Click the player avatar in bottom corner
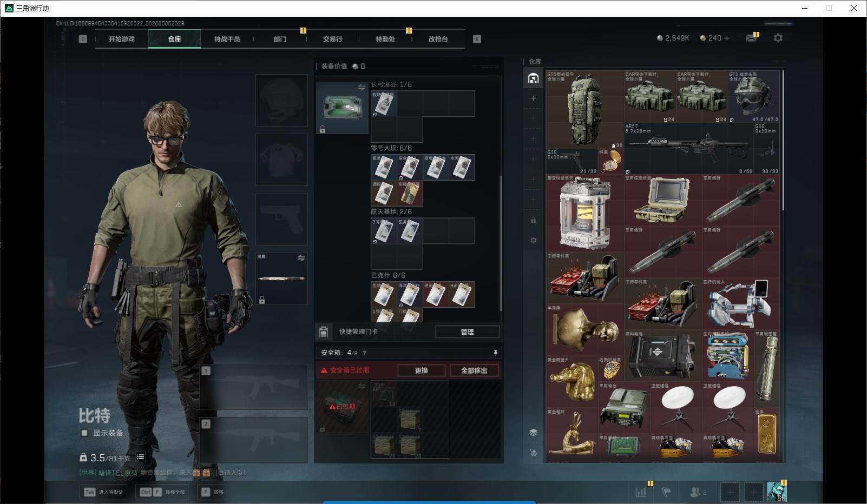Screen dimensions: 867x504 pyautogui.click(x=777, y=492)
